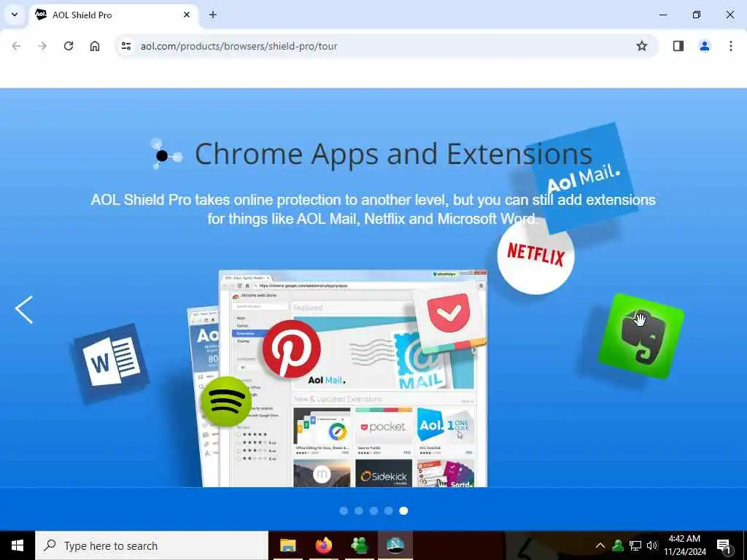Image resolution: width=747 pixels, height=560 pixels.
Task: Open the green people app in taskbar
Action: click(359, 545)
